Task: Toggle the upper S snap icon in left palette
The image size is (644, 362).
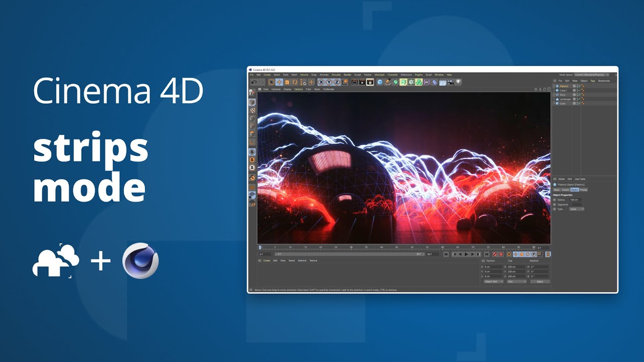Action: [x=252, y=151]
